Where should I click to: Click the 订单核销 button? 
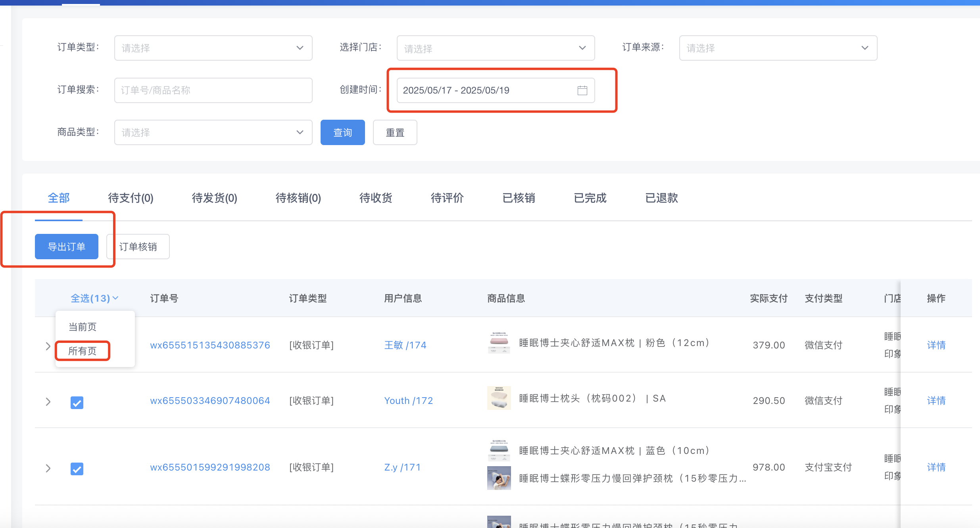tap(138, 247)
